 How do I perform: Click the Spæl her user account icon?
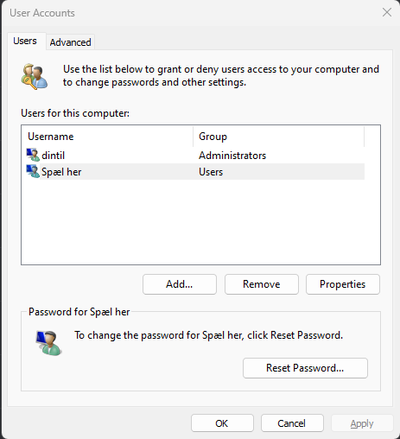click(33, 171)
